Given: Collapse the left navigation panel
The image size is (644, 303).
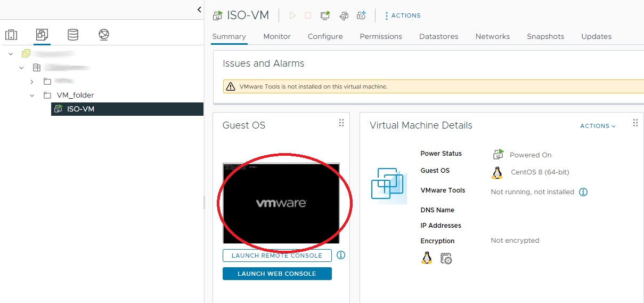Looking at the screenshot, I should click(199, 10).
